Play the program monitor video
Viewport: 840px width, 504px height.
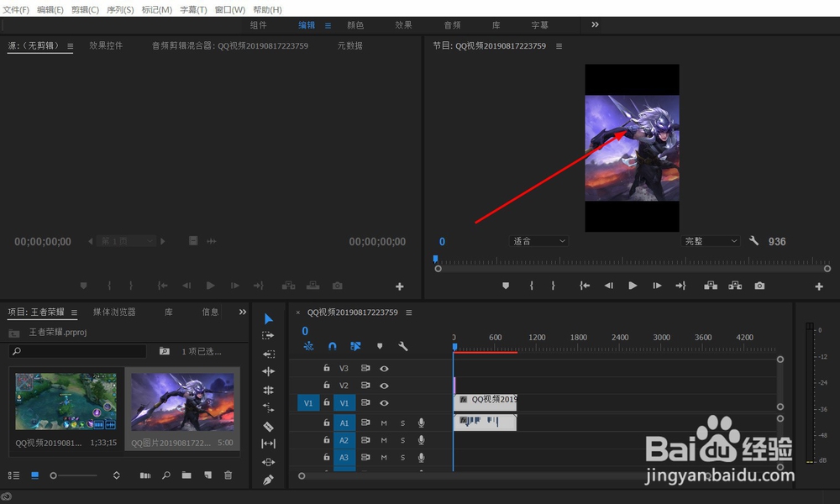(633, 286)
